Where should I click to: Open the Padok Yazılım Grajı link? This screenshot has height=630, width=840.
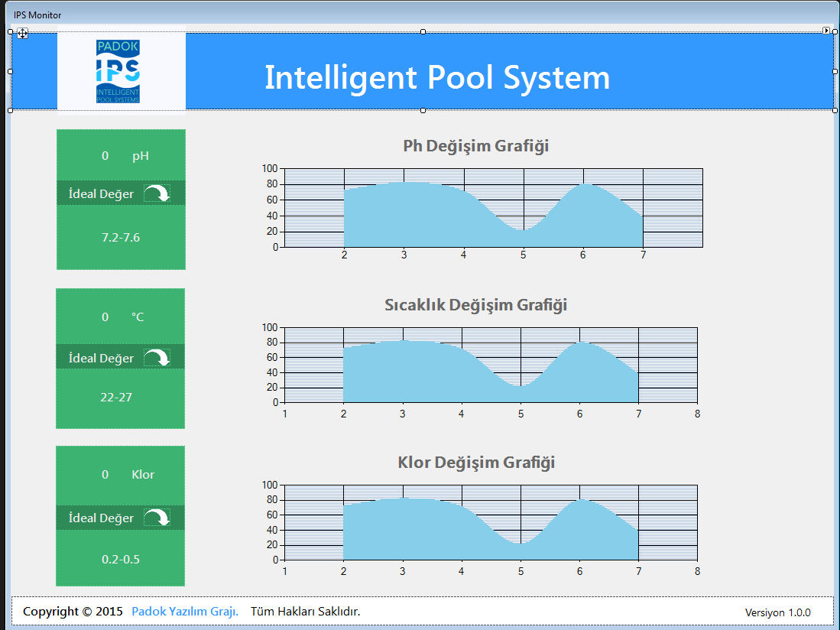pyautogui.click(x=183, y=611)
